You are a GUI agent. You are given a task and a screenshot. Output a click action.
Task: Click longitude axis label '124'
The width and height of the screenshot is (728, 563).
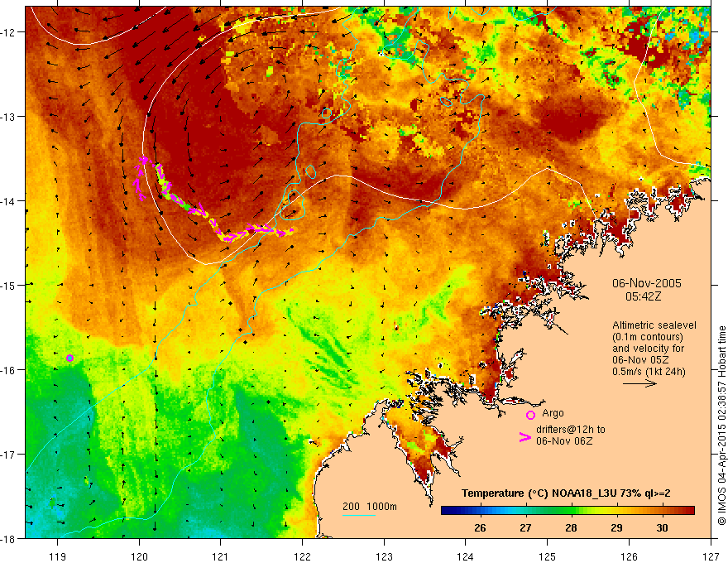pos(466,556)
